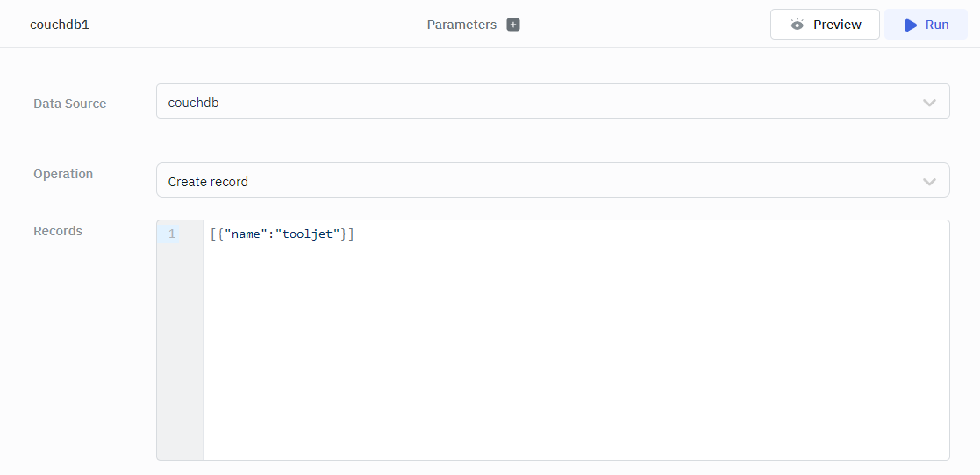This screenshot has width=980, height=475.
Task: Click the opening square bracket in editor
Action: 213,234
